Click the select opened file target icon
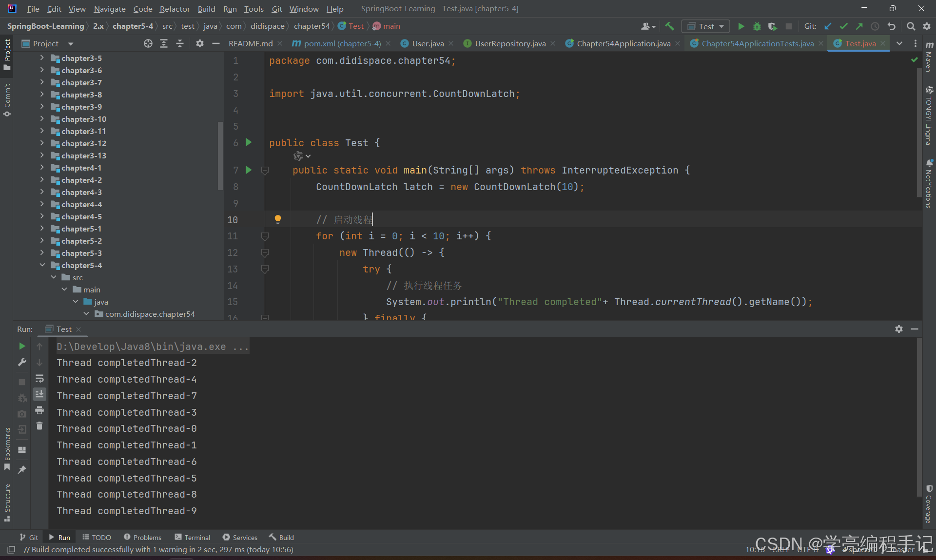Viewport: 936px width, 560px height. click(x=148, y=43)
